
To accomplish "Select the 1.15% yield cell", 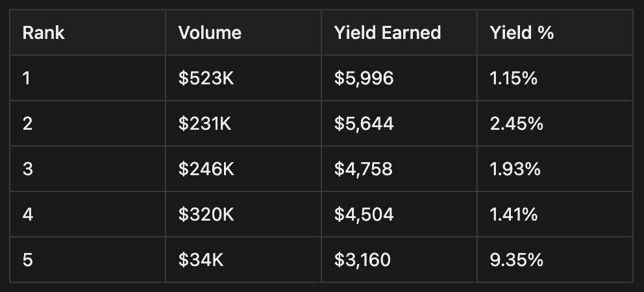I will (x=514, y=79).
